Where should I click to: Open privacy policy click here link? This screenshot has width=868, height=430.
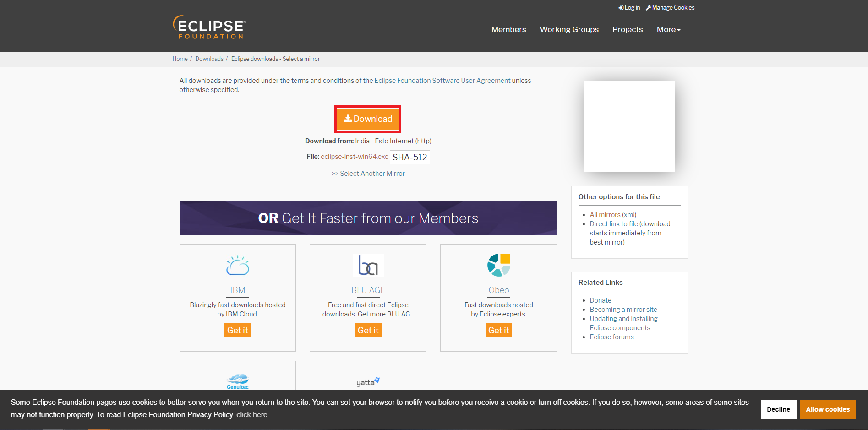[253, 415]
